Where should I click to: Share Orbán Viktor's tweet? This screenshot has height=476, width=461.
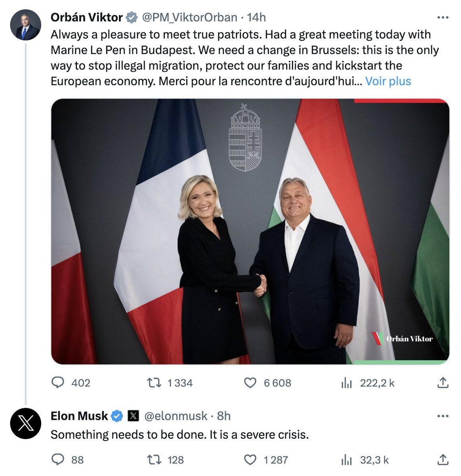pos(442,383)
